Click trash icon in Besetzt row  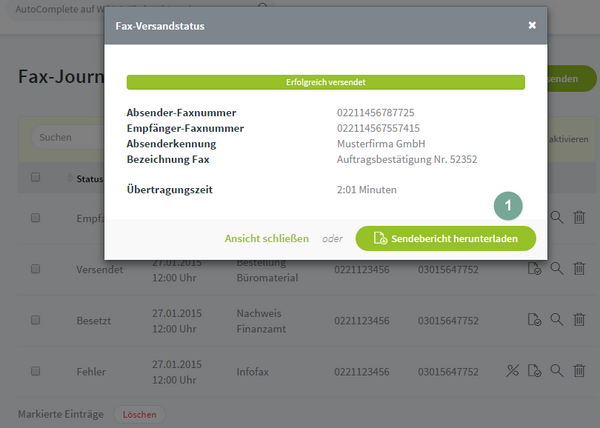click(579, 319)
